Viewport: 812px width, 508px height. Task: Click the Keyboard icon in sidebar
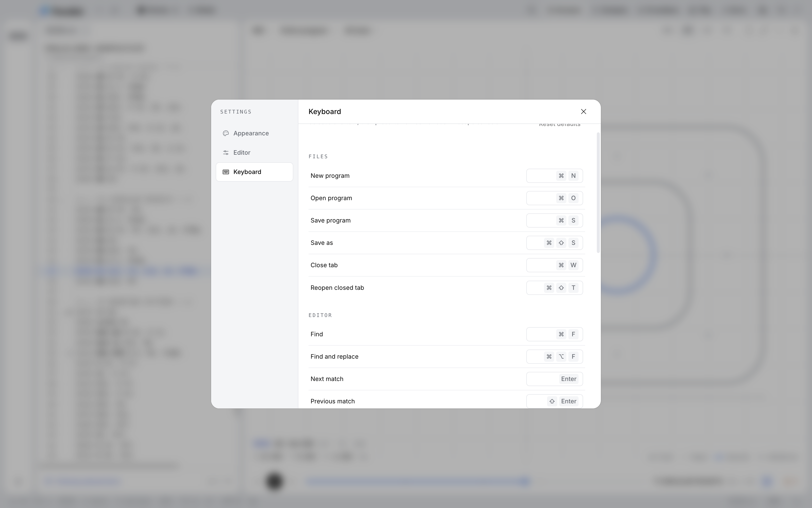pos(226,172)
